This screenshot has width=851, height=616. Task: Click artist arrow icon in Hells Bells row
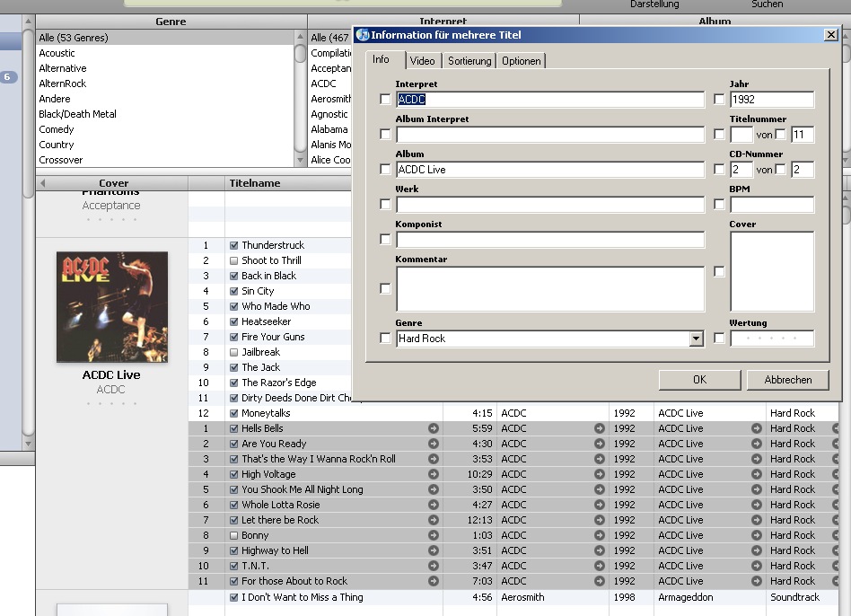coord(599,428)
